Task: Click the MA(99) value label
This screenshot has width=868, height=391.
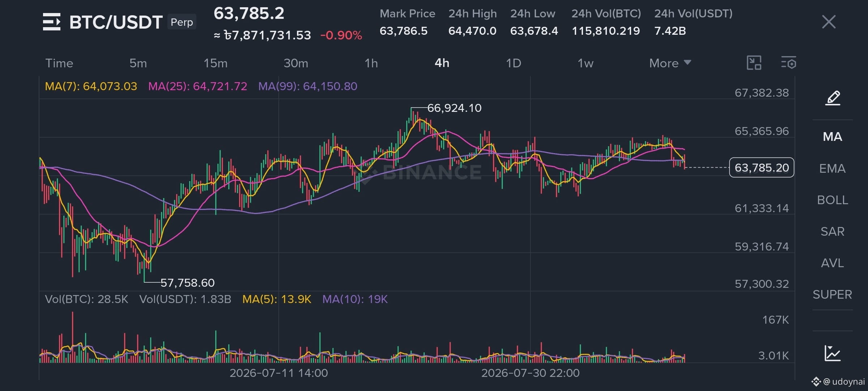Action: point(308,86)
